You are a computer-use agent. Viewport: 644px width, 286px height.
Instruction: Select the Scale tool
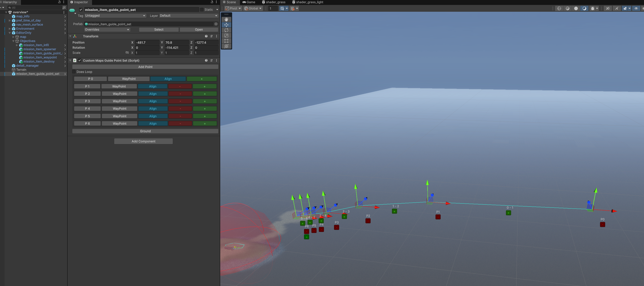tap(226, 36)
